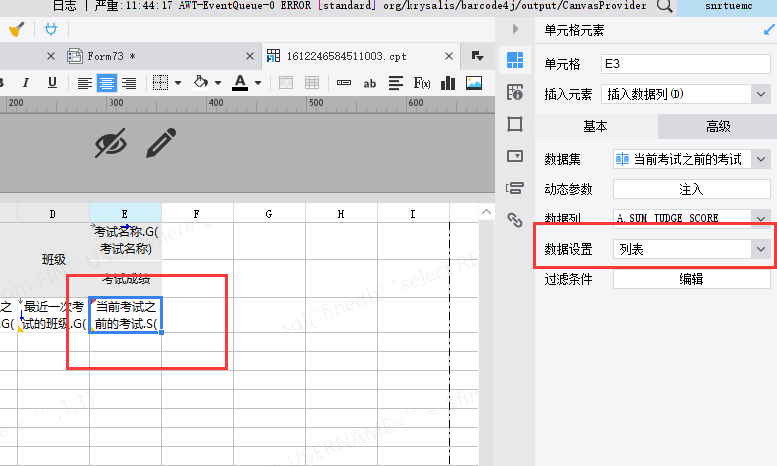Align cell text to the right
Image resolution: width=777 pixels, height=466 pixels.
pos(129,83)
